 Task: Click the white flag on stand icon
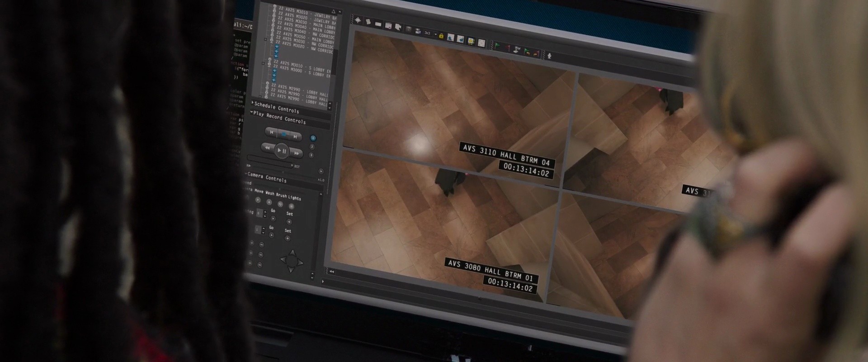[517, 49]
